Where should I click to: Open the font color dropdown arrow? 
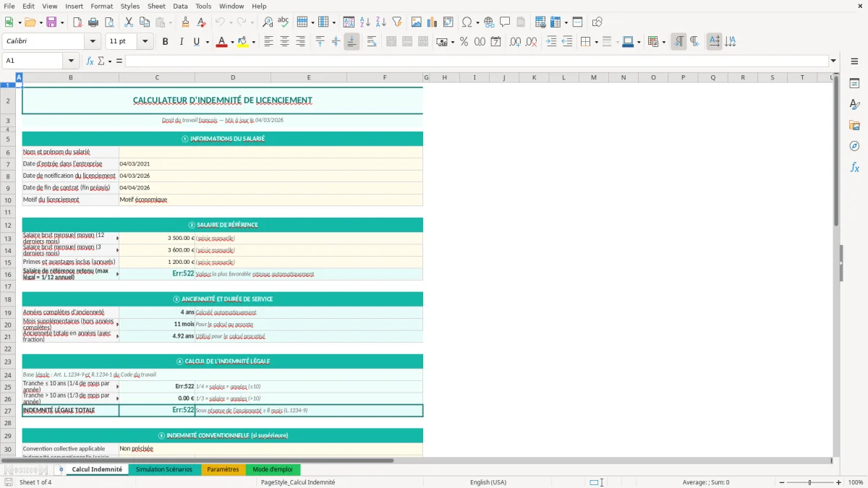[231, 42]
